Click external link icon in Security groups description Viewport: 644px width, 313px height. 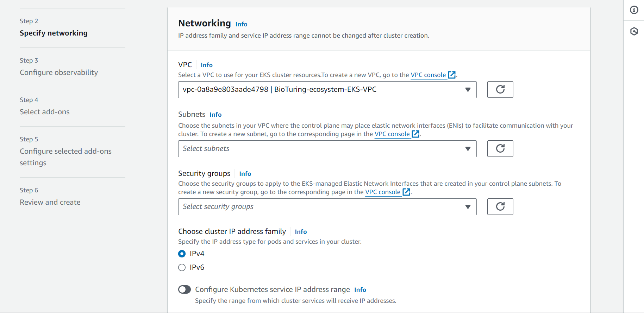(406, 192)
